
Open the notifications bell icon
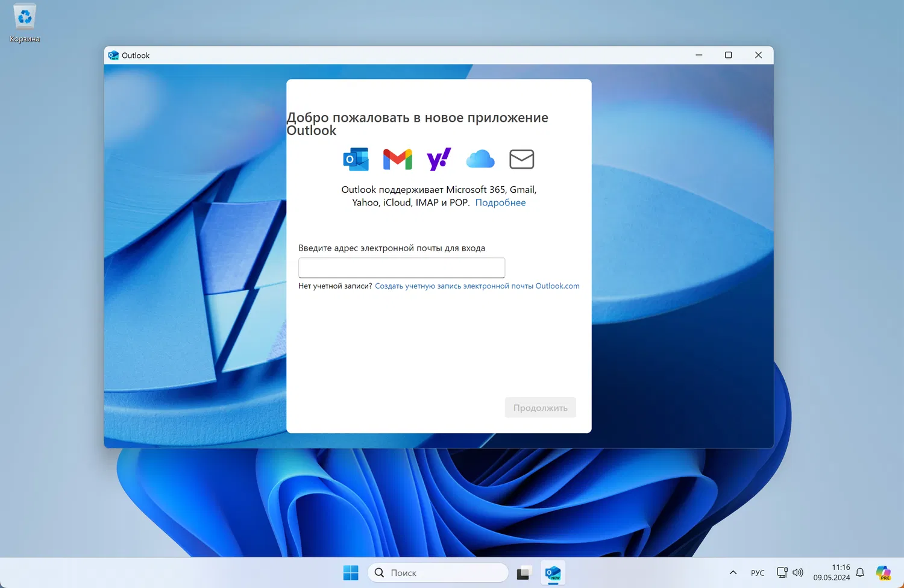pyautogui.click(x=861, y=573)
